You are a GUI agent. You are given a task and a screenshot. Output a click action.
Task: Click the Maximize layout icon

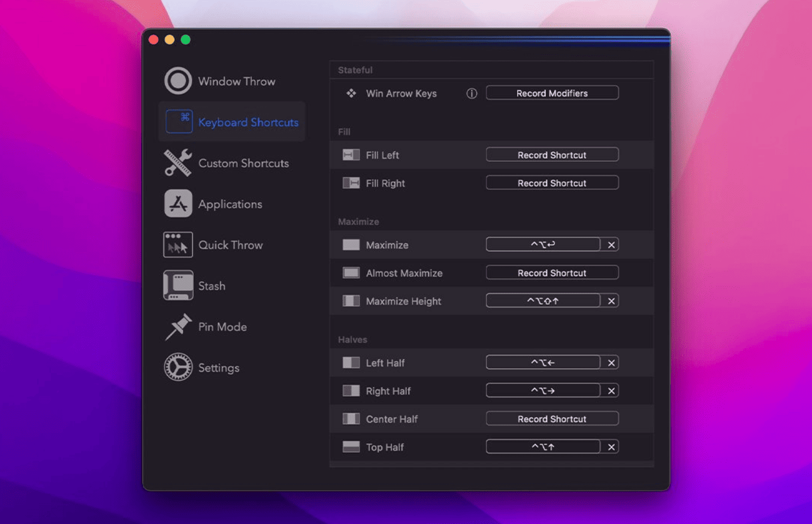click(351, 245)
